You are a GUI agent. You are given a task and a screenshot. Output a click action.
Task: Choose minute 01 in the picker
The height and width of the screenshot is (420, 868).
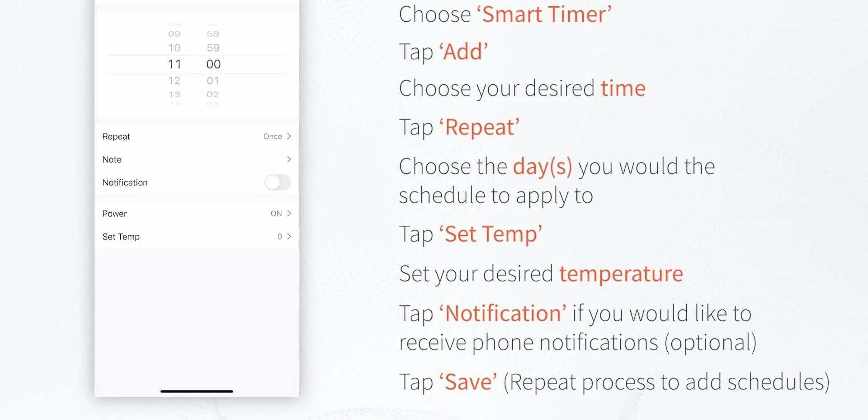(x=213, y=81)
